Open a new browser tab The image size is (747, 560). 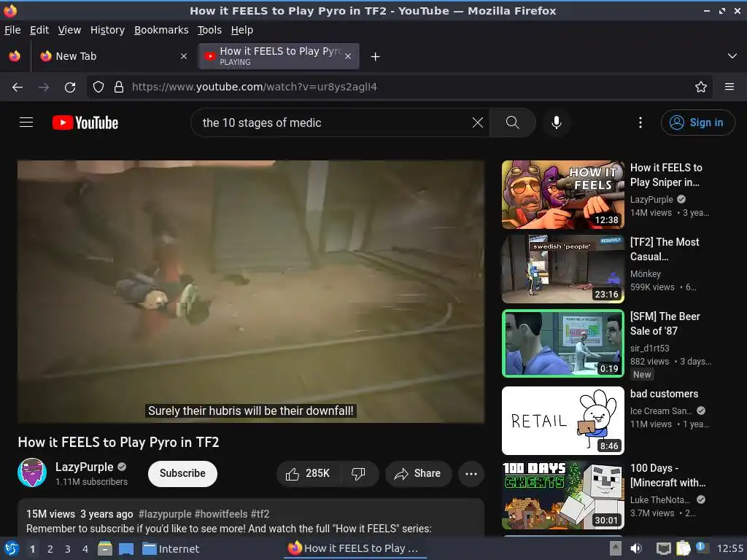coord(376,57)
